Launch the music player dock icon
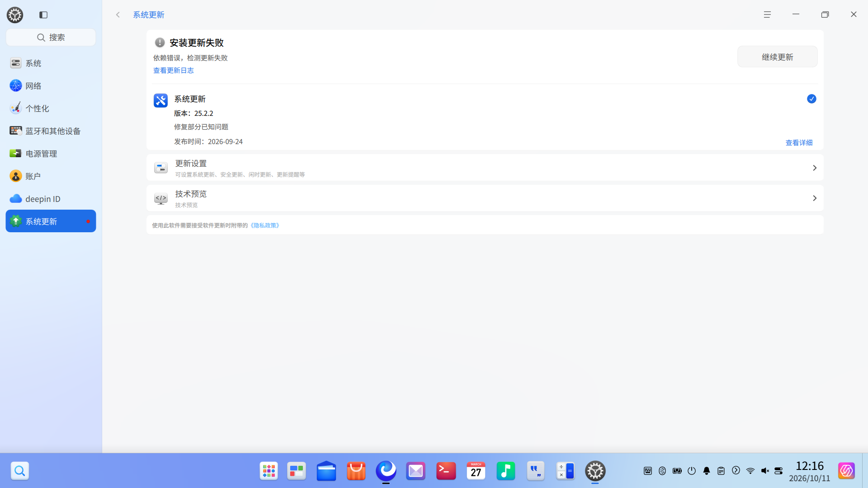 pyautogui.click(x=506, y=471)
